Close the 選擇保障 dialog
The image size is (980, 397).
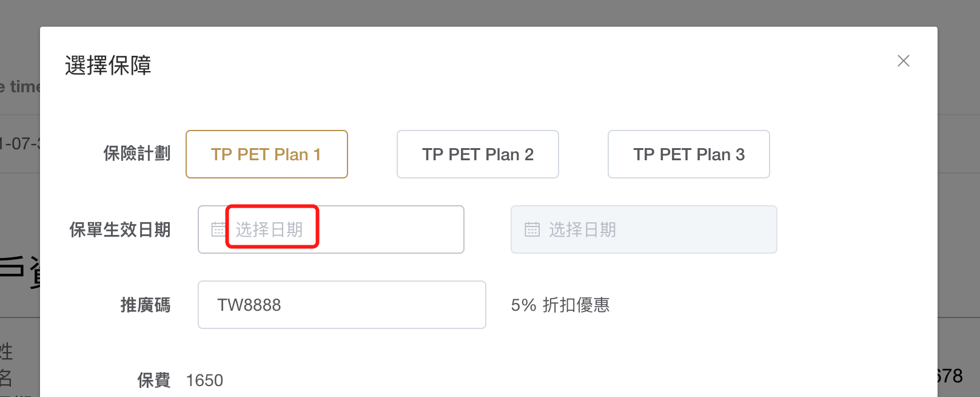pyautogui.click(x=903, y=61)
